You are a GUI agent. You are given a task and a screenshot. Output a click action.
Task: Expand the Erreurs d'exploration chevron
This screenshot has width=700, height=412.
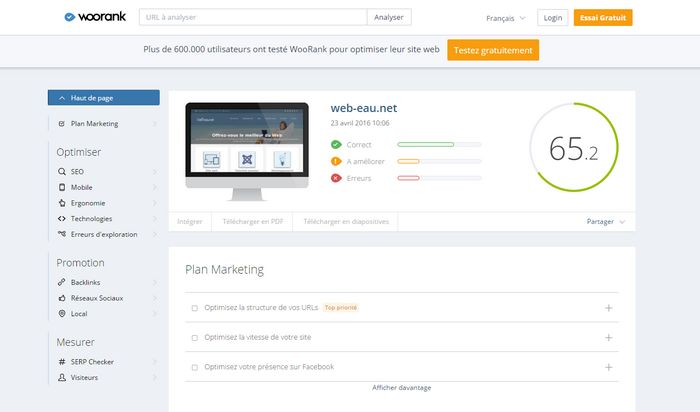coord(155,234)
